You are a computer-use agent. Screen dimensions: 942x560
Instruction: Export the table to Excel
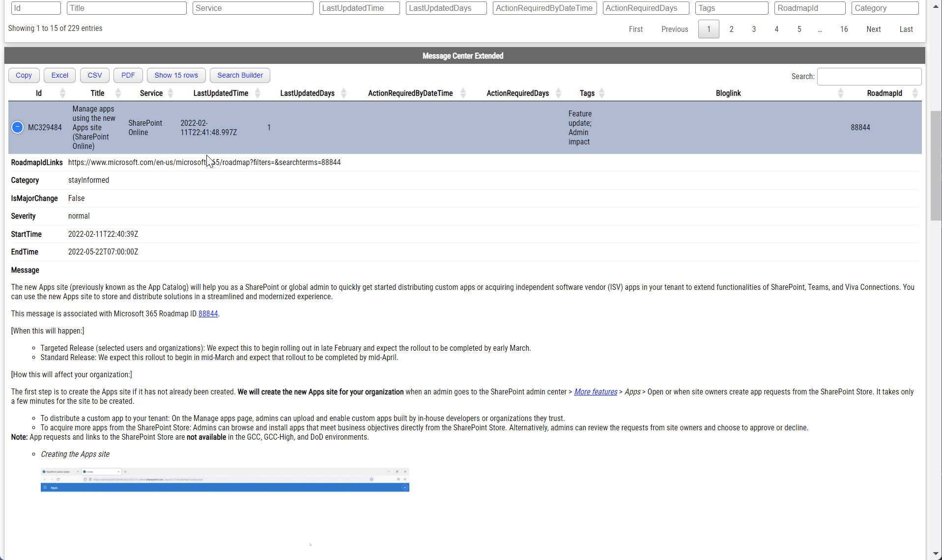tap(59, 75)
